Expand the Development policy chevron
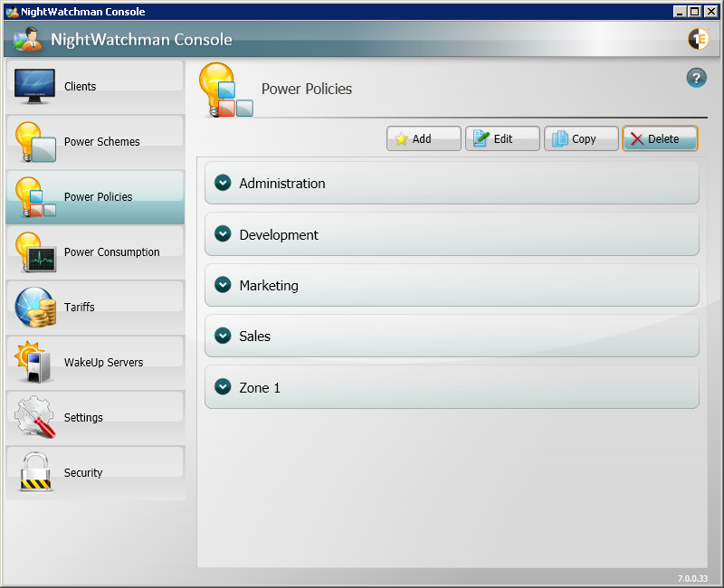Viewport: 724px width, 588px height. (x=223, y=234)
